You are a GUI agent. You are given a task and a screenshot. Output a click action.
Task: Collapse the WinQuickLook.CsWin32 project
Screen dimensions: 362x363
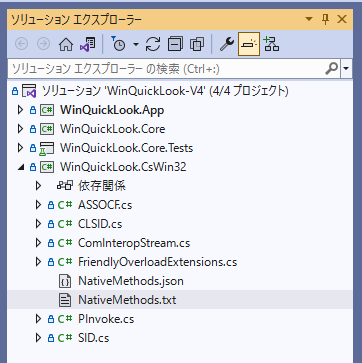click(x=21, y=167)
